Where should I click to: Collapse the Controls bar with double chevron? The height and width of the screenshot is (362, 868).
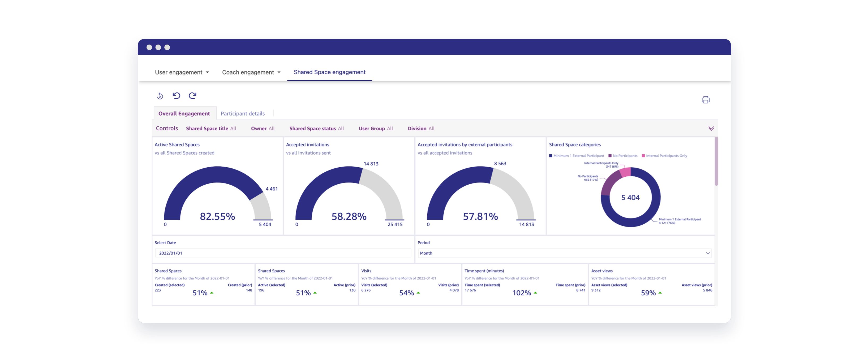tap(711, 128)
